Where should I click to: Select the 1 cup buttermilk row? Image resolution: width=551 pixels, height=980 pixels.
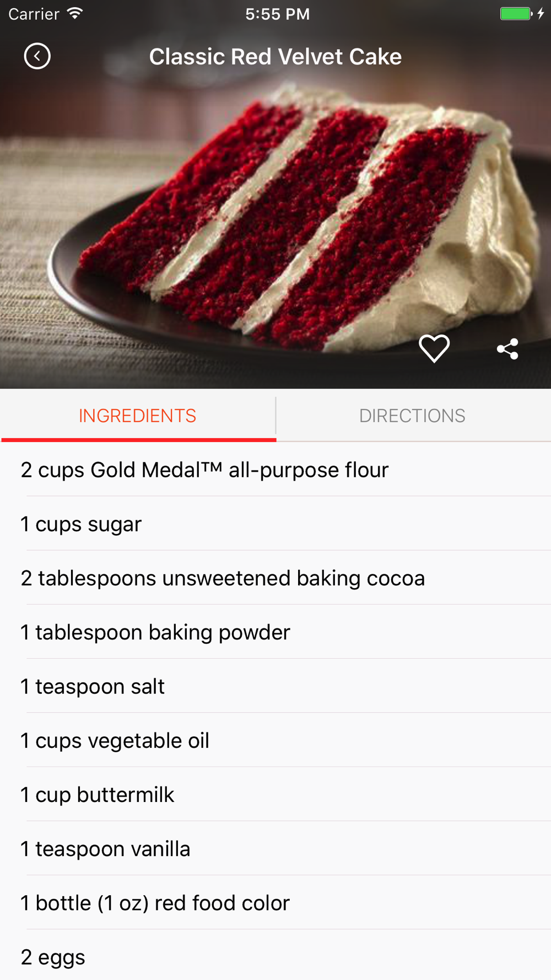pyautogui.click(x=275, y=794)
